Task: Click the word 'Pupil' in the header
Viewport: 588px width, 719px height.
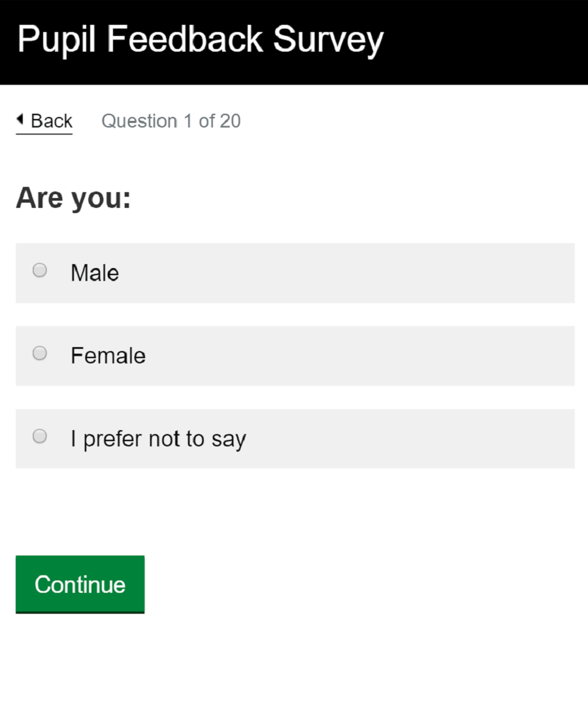Action: pyautogui.click(x=57, y=41)
